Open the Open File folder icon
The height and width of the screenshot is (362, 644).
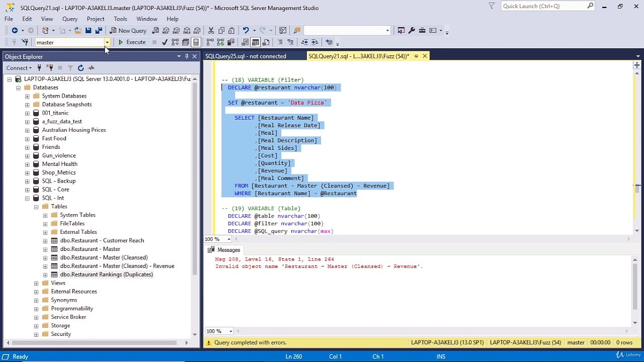pos(78,30)
